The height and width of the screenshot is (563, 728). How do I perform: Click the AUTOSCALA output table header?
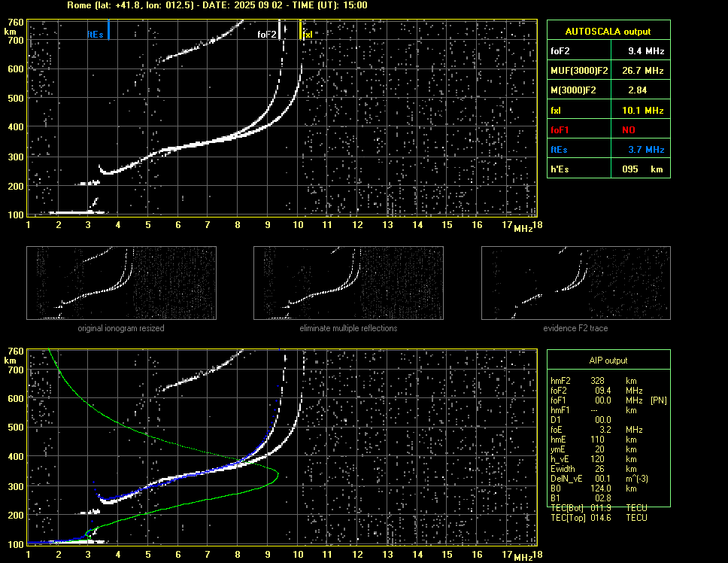point(608,31)
